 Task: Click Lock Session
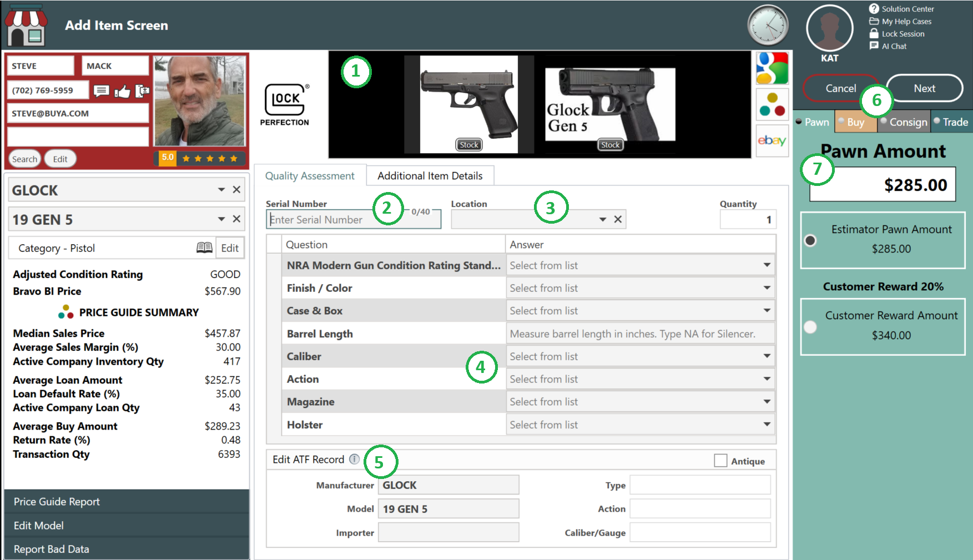pyautogui.click(x=897, y=34)
